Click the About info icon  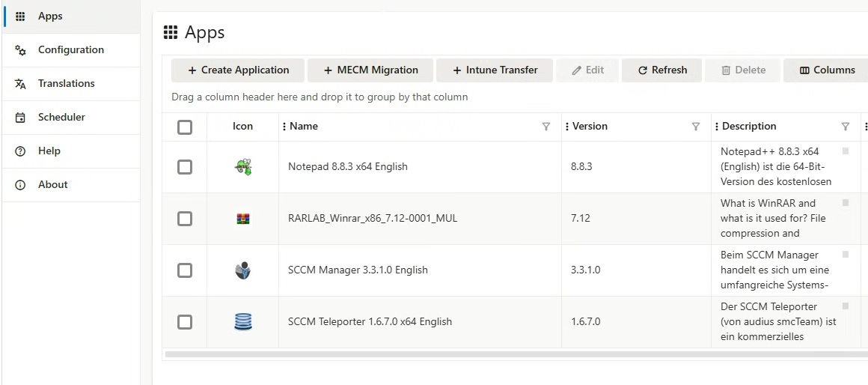[20, 185]
